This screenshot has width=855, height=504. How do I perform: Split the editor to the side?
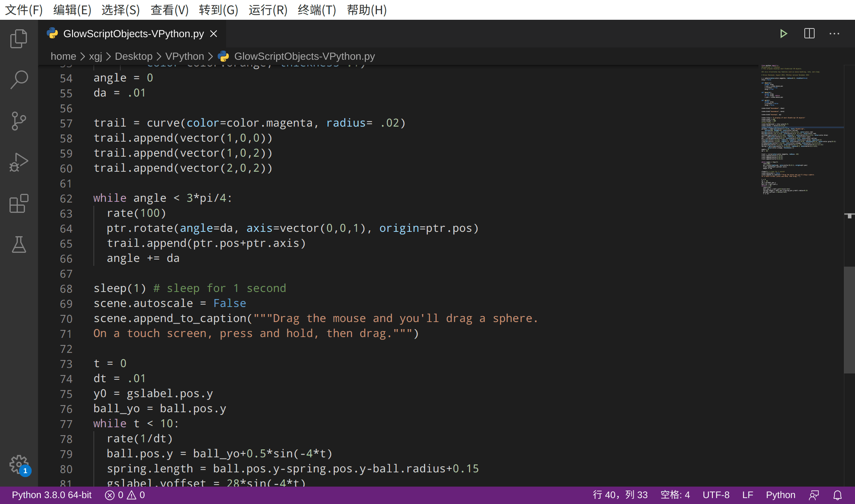click(x=809, y=34)
